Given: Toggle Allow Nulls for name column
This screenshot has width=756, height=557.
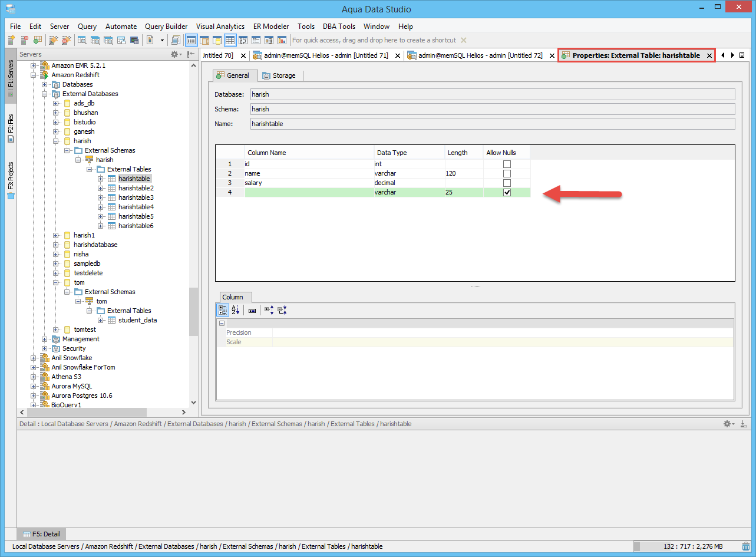Looking at the screenshot, I should tap(507, 173).
